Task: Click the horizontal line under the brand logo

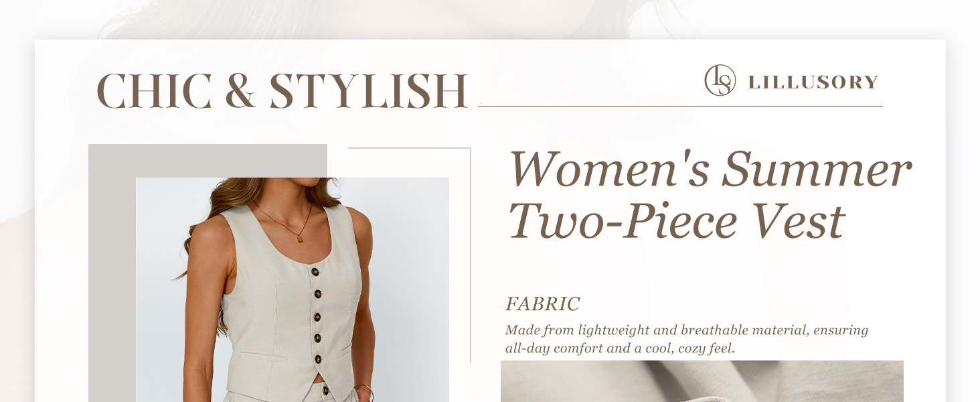Action: point(680,106)
